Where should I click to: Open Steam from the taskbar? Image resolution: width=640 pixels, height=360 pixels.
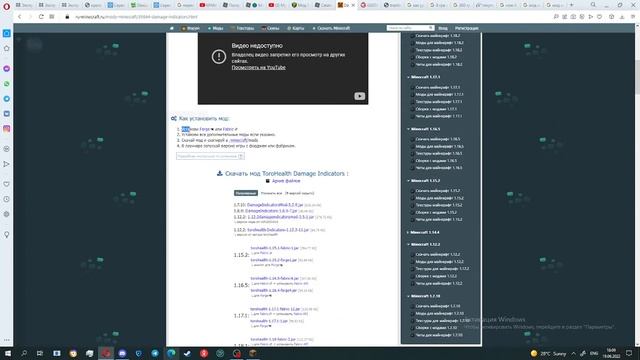(187, 353)
